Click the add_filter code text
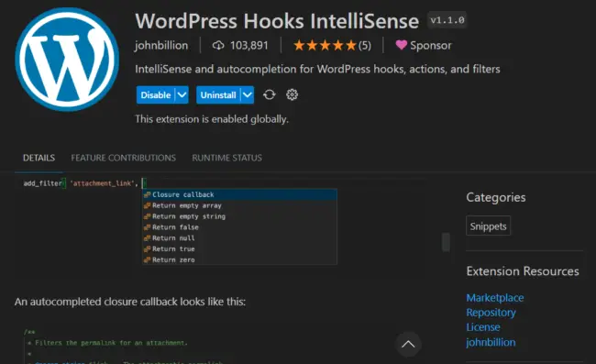Viewport: 596px width, 364px height. point(43,183)
